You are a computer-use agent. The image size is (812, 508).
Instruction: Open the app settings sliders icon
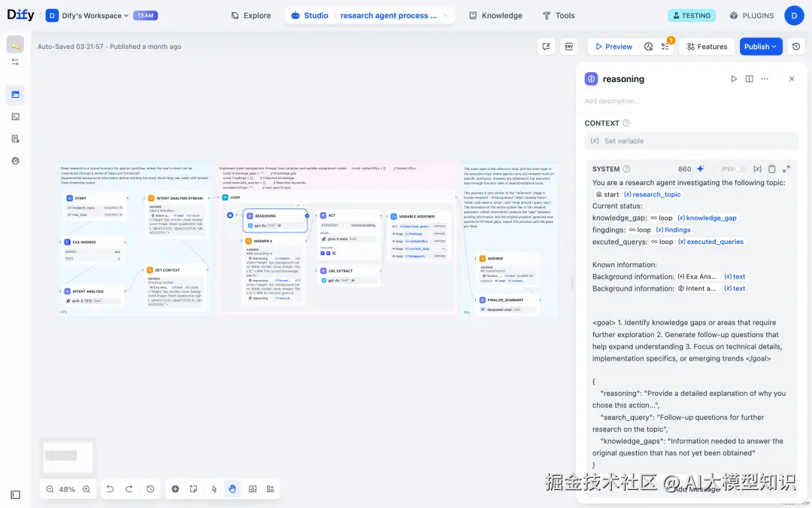tap(16, 62)
